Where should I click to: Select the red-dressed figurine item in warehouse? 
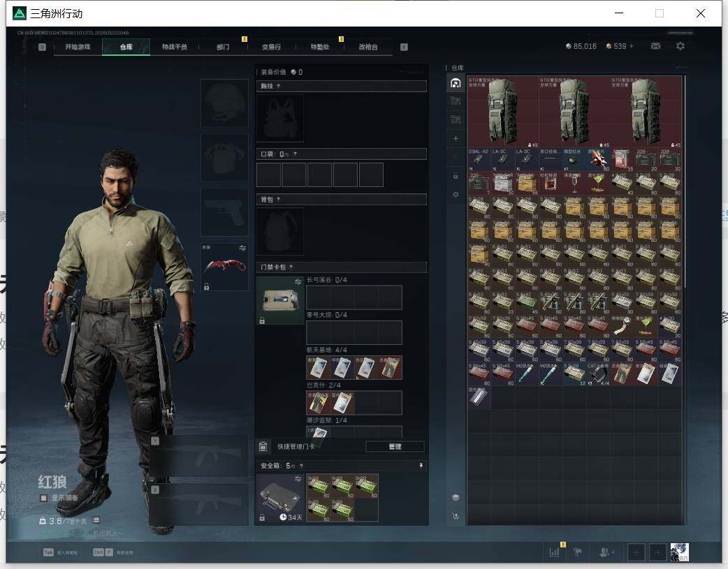598,160
